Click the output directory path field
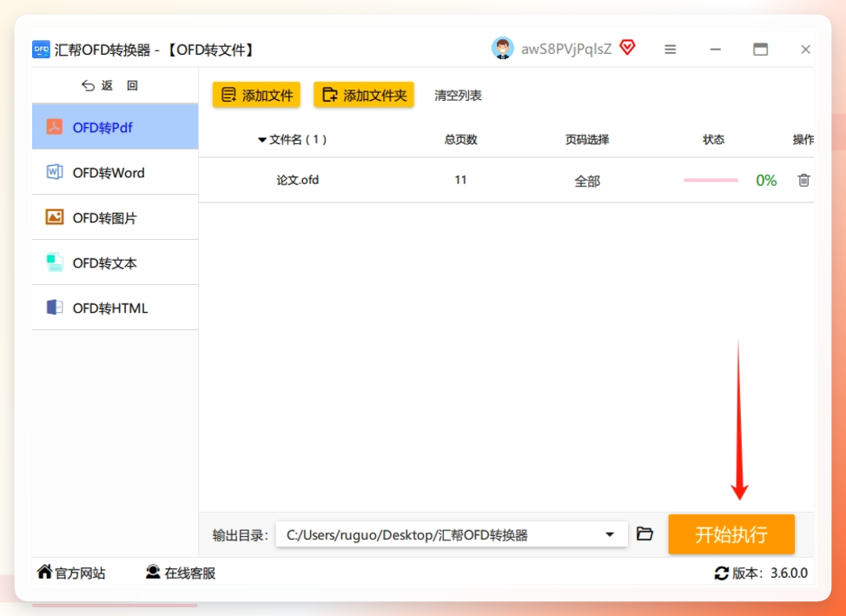The width and height of the screenshot is (846, 616). click(452, 534)
